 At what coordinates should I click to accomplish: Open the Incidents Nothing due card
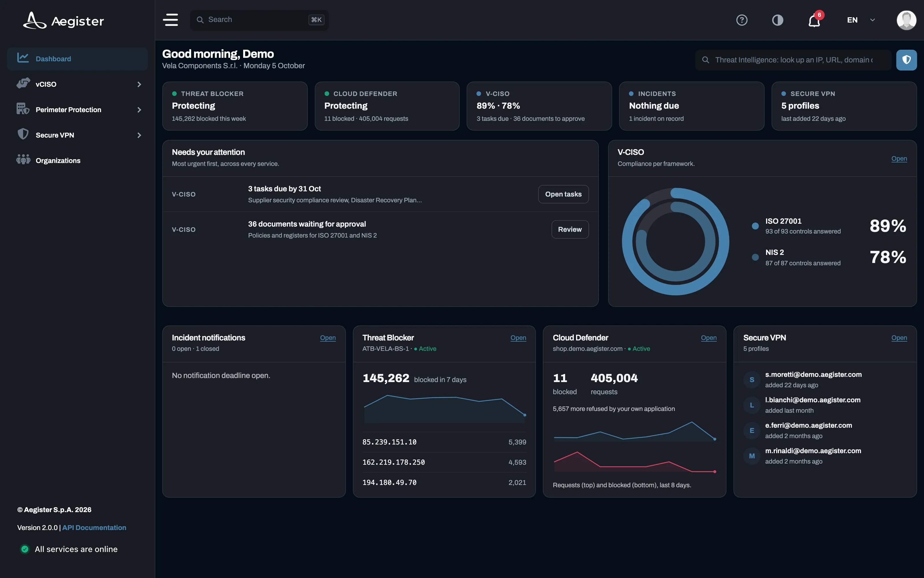click(692, 106)
